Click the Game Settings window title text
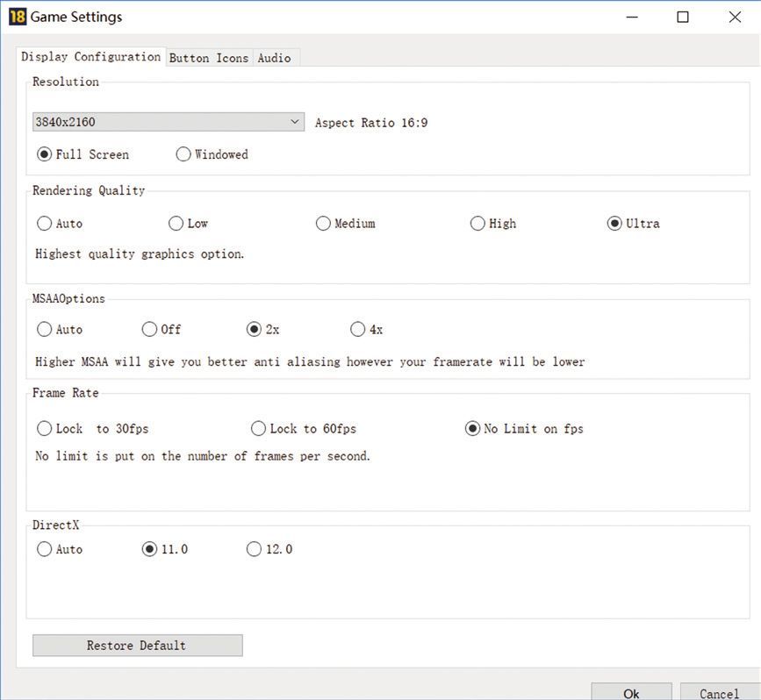This screenshot has height=700, width=761. (x=76, y=17)
